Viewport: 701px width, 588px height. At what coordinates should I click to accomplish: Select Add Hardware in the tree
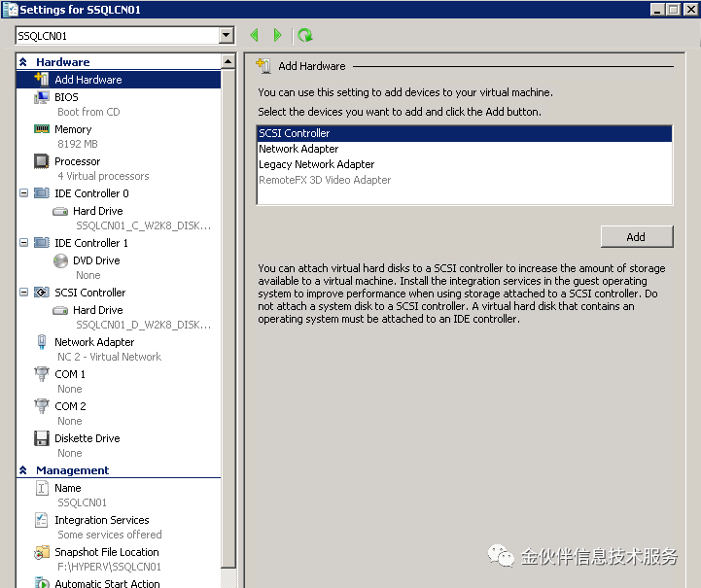(119, 80)
